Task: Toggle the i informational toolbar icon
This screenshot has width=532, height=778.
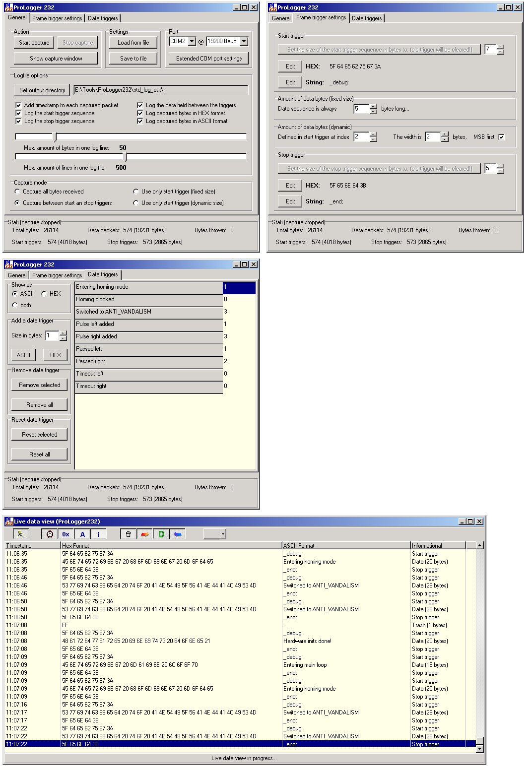Action: click(99, 534)
